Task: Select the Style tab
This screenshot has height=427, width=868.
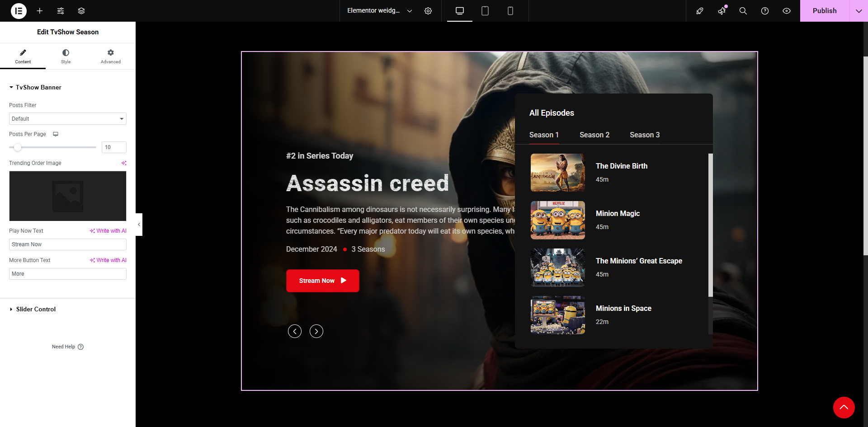Action: point(66,56)
